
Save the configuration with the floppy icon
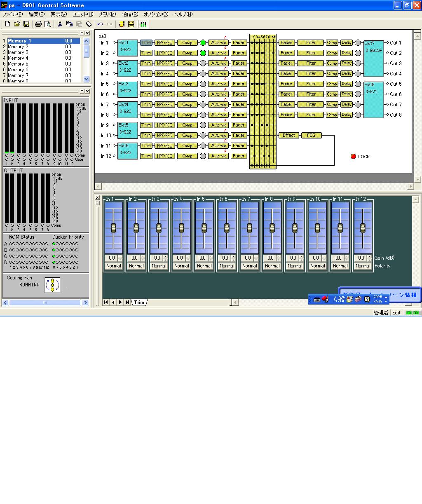pyautogui.click(x=26, y=24)
